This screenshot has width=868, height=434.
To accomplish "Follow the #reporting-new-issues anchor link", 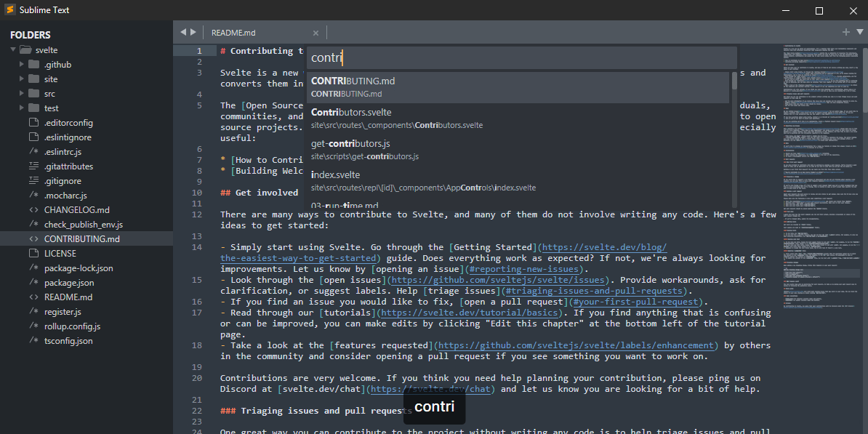I will (523, 269).
